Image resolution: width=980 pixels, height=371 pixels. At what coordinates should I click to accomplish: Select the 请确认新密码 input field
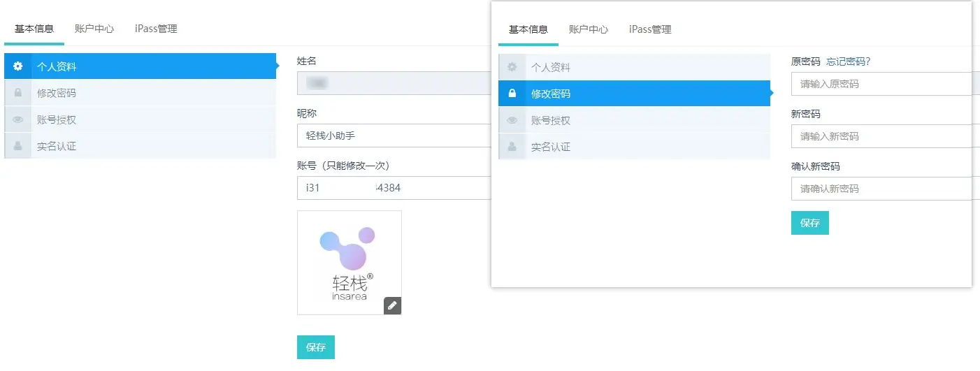coord(881,189)
